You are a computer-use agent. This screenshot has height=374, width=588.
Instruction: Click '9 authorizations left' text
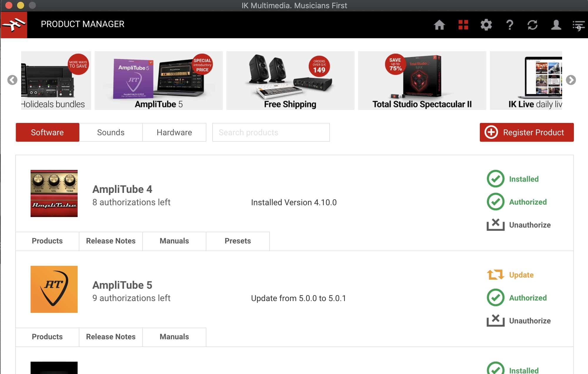pyautogui.click(x=131, y=298)
